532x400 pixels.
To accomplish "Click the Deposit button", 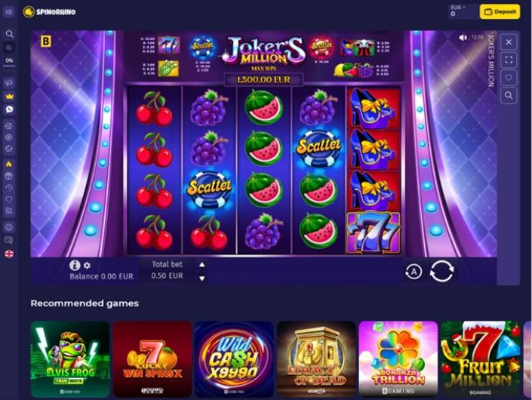I will 500,12.
